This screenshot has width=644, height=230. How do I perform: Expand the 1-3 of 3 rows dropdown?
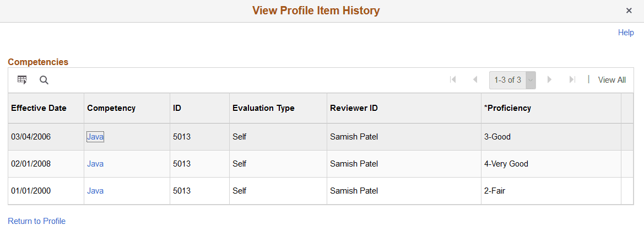tap(531, 80)
